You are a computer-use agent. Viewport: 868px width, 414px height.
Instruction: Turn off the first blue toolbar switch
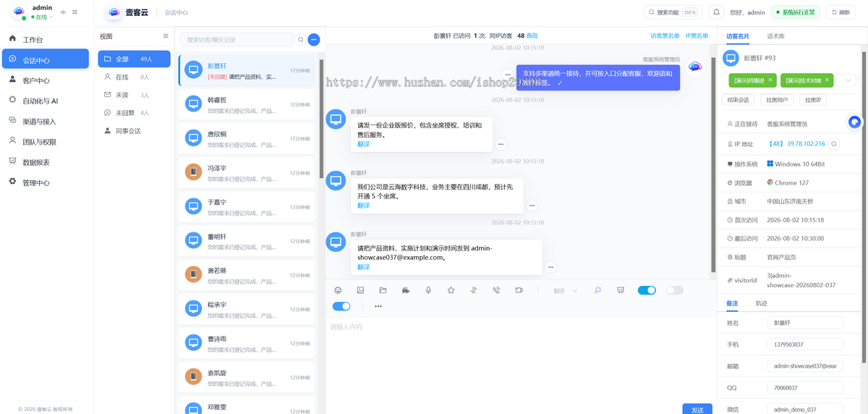[647, 290]
